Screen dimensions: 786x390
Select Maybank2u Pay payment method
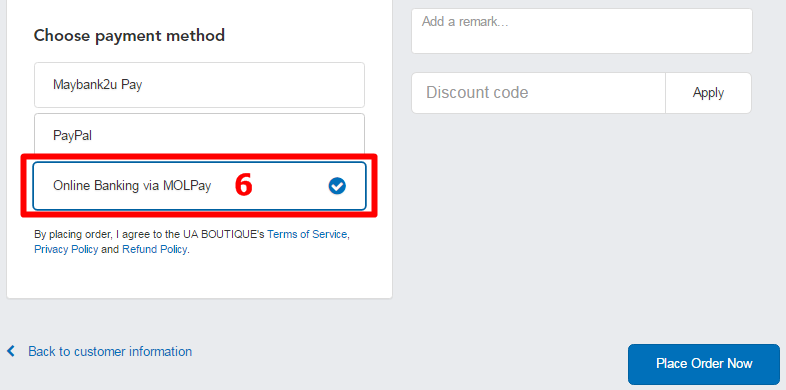coord(199,85)
